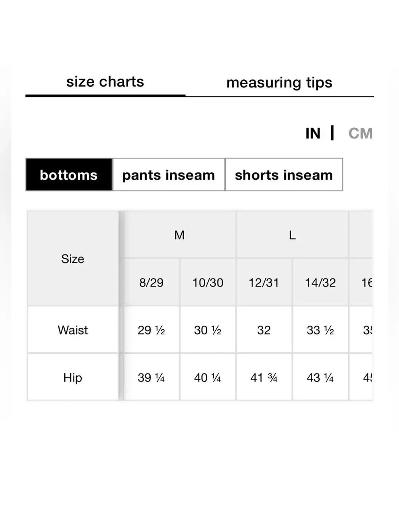This screenshot has height=532, width=399.
Task: Select the 10/30 size cell
Action: [208, 283]
